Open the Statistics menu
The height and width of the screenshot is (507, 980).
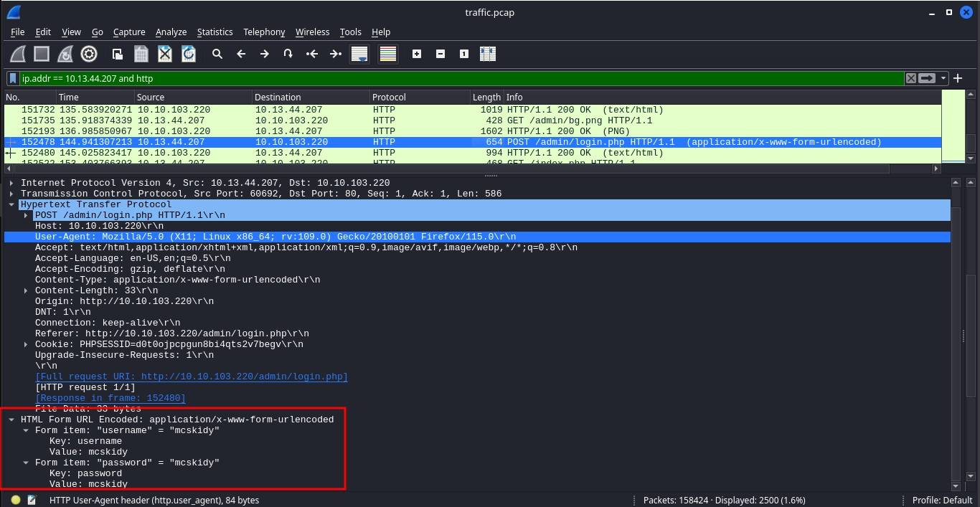[215, 32]
